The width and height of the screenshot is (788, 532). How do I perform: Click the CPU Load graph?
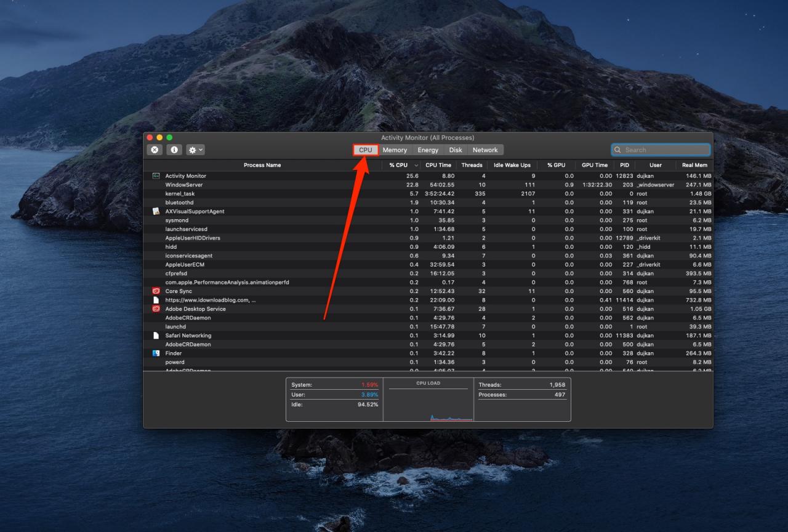tap(428, 400)
